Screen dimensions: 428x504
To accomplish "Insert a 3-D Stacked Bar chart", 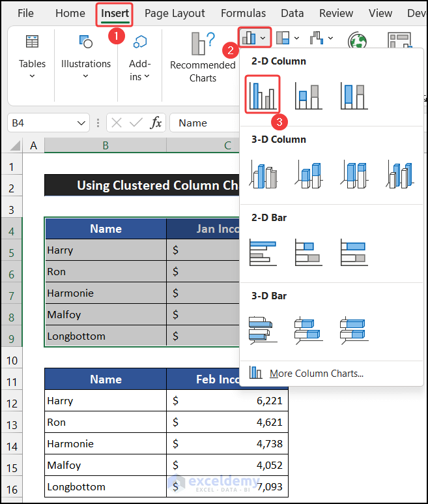I will [x=309, y=331].
